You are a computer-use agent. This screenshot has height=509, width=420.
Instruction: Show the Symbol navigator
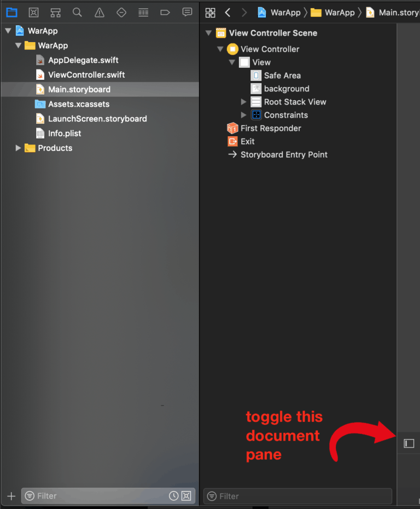click(55, 13)
